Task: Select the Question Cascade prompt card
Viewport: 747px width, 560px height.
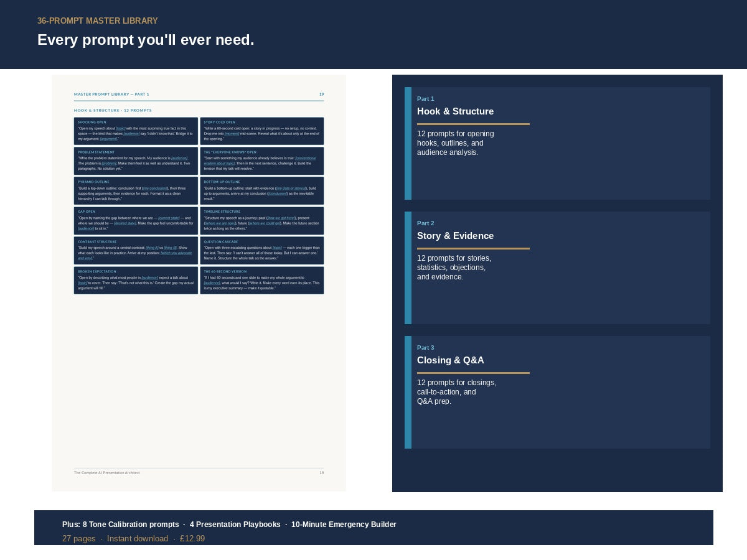Action: (262, 250)
